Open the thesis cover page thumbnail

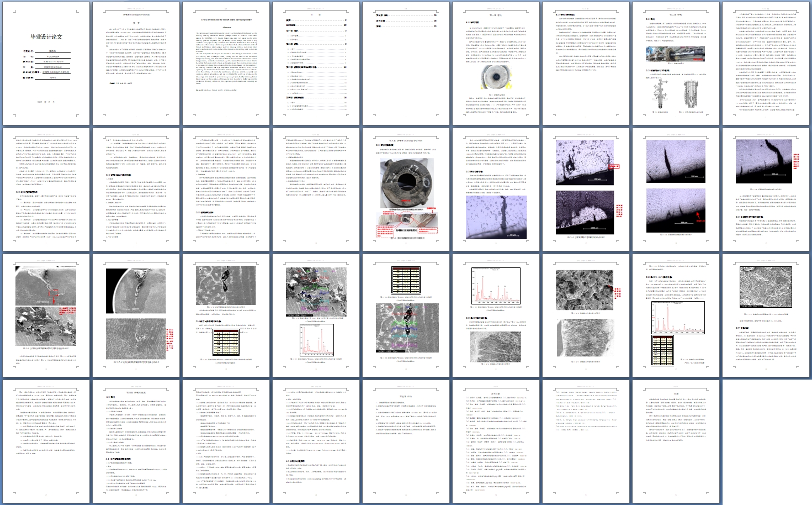46,64
